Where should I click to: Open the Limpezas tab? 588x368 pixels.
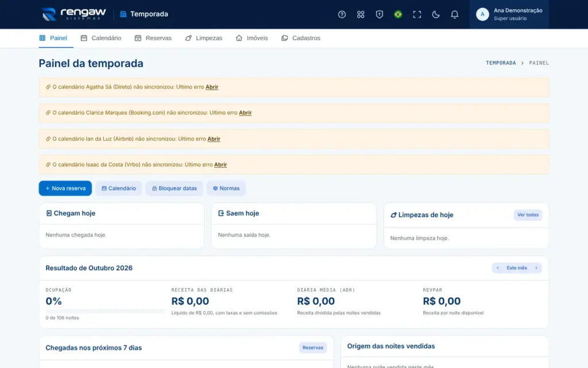pyautogui.click(x=204, y=38)
